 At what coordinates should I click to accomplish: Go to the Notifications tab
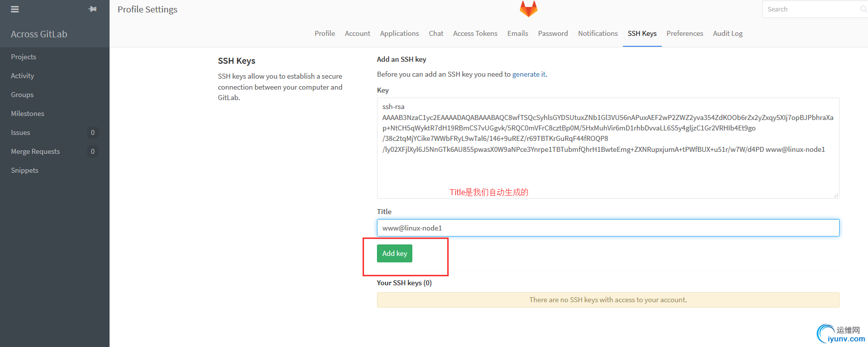tap(598, 33)
